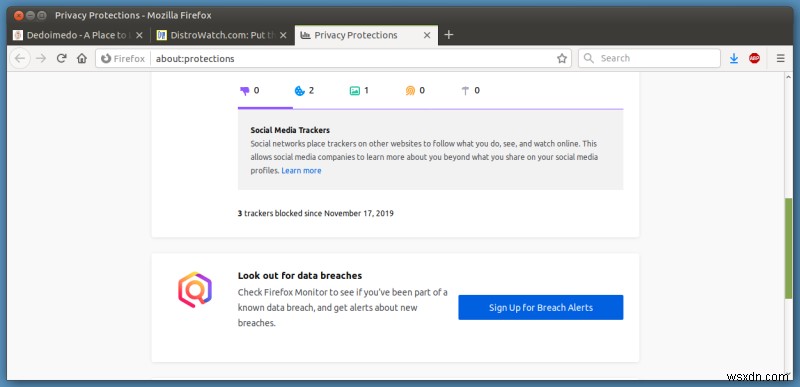Open the downloads panel
Screen dimensions: 800x387
[734, 59]
